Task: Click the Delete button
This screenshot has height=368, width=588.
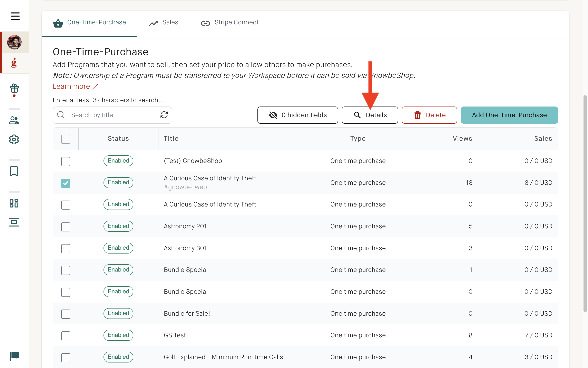Action: pos(429,115)
